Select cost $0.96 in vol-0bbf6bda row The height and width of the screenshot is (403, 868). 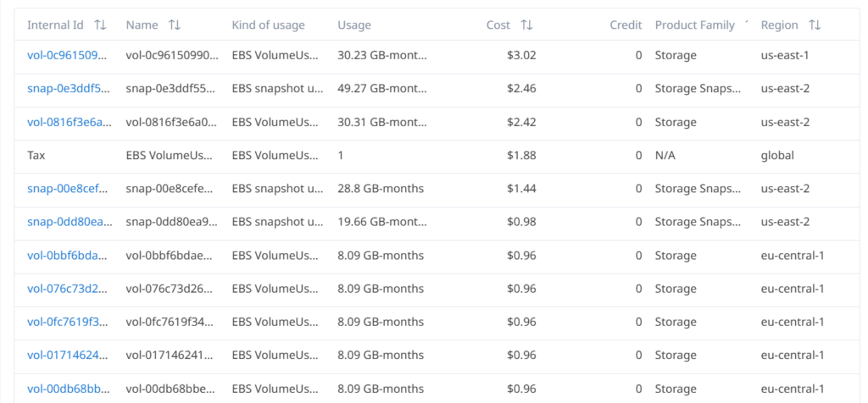tap(521, 256)
